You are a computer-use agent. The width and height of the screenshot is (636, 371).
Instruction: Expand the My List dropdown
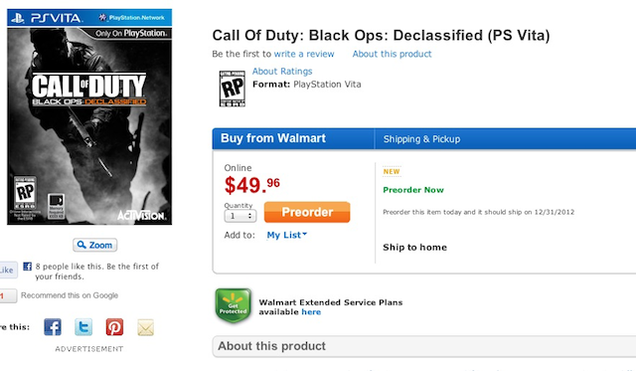click(287, 235)
